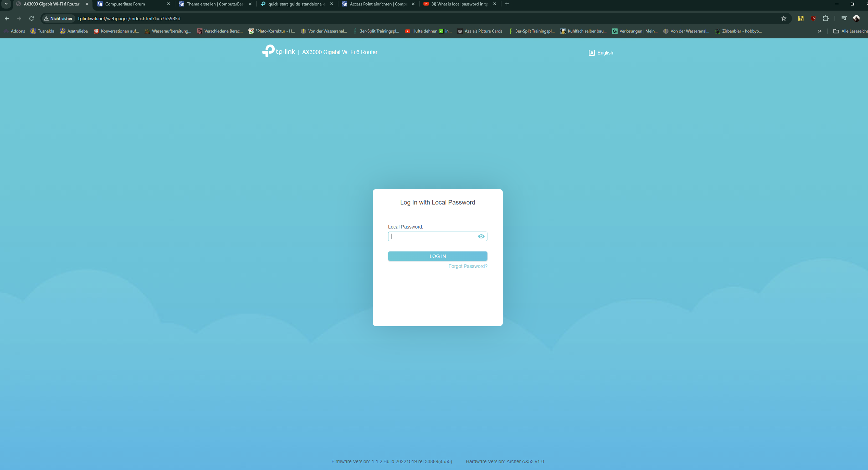Open the media control icon

(x=844, y=18)
